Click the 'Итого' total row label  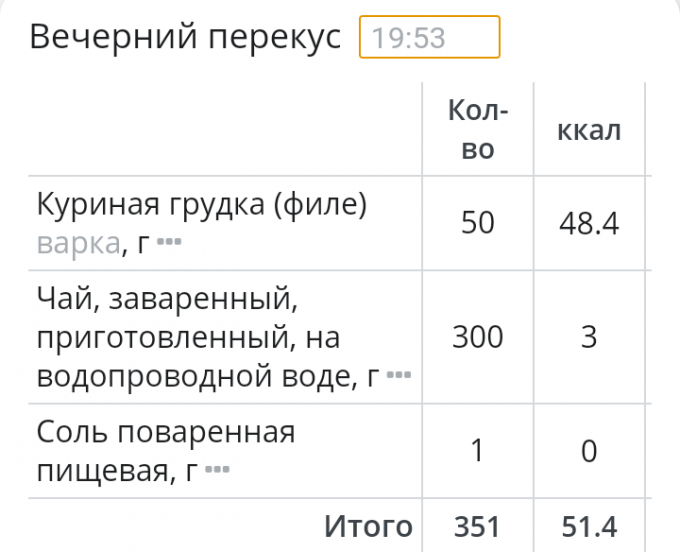pyautogui.click(x=368, y=526)
